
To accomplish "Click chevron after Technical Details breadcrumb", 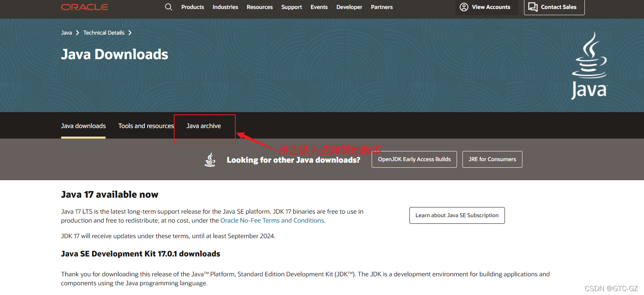I will 130,33.
